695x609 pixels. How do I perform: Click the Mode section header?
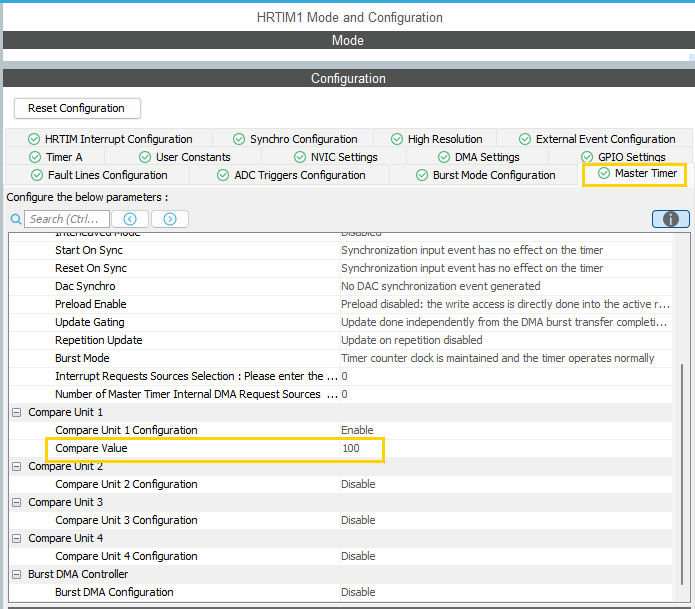tap(348, 40)
